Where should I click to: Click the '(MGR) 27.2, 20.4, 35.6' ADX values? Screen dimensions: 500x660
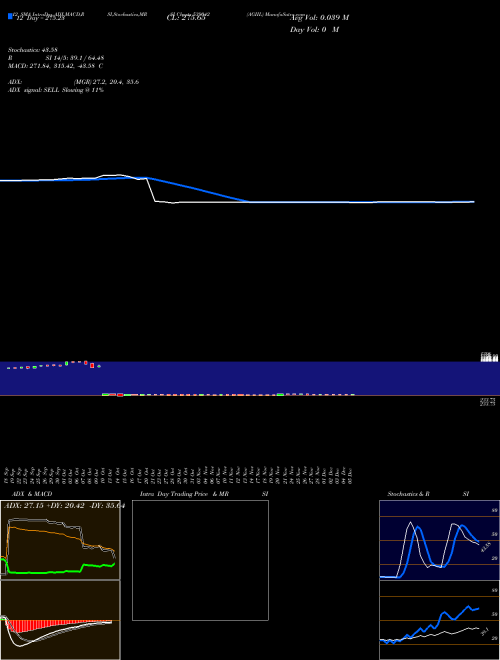(106, 82)
